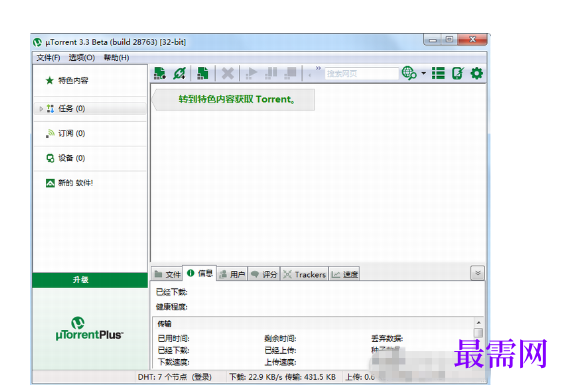The height and width of the screenshot is (385, 566).
Task: Click the Create New Torrent icon
Action: coord(203,73)
